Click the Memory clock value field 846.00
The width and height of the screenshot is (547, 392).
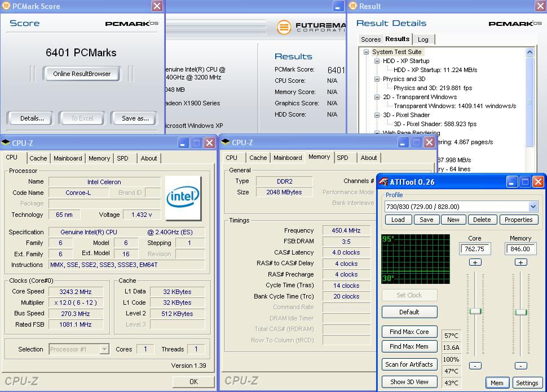click(x=520, y=249)
